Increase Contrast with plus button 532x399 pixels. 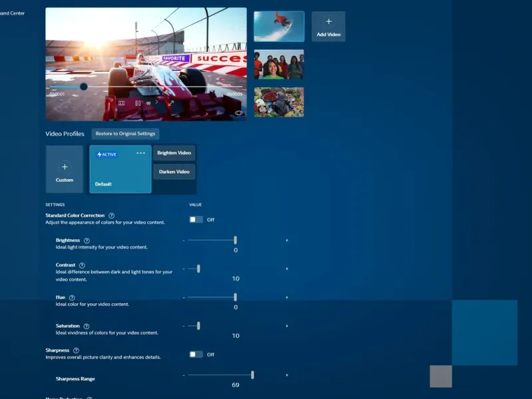coord(287,269)
